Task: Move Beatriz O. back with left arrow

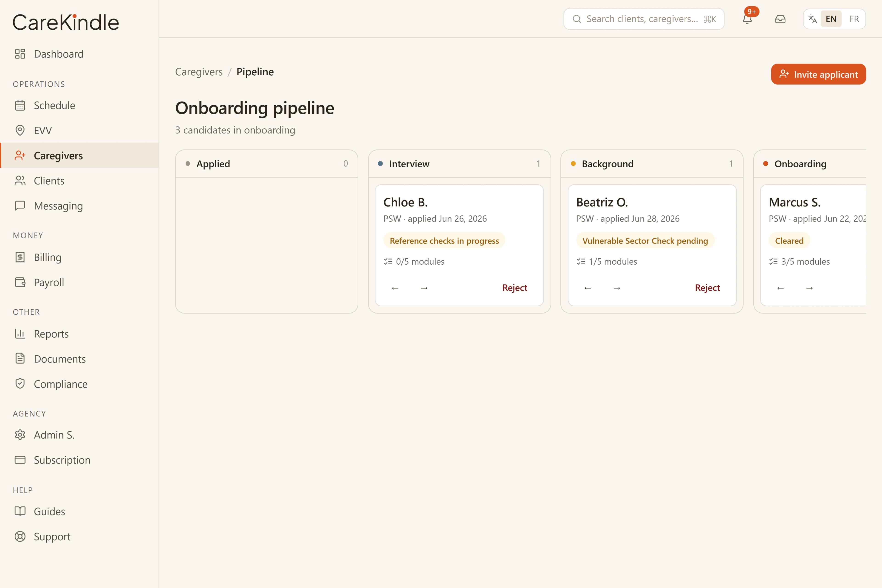Action: click(588, 288)
